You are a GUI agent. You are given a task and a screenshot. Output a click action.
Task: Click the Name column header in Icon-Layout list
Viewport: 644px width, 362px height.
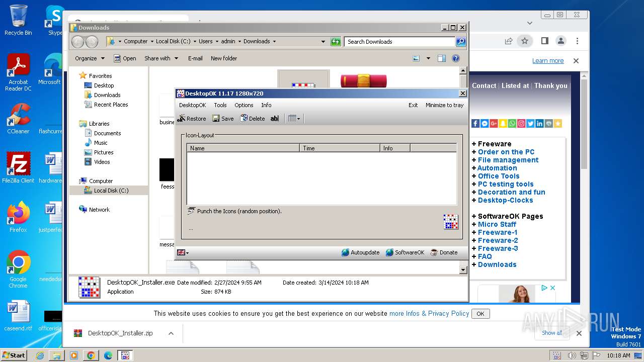243,148
